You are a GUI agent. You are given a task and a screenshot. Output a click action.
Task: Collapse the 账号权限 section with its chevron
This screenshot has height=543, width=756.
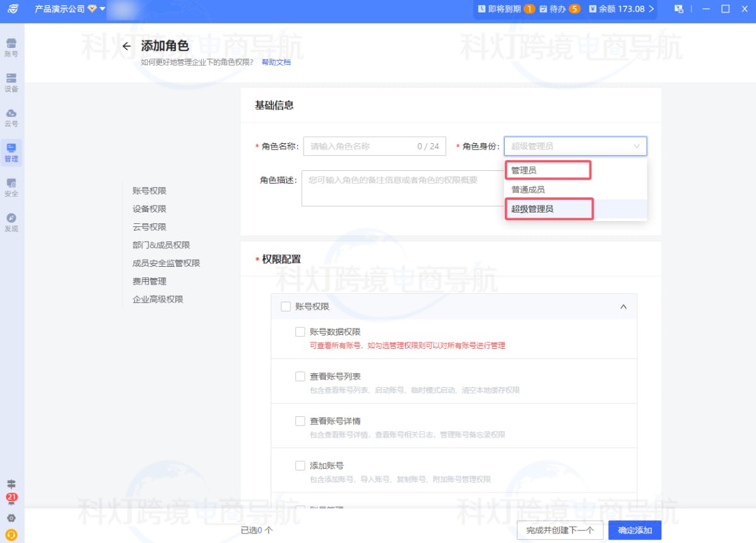tap(623, 307)
